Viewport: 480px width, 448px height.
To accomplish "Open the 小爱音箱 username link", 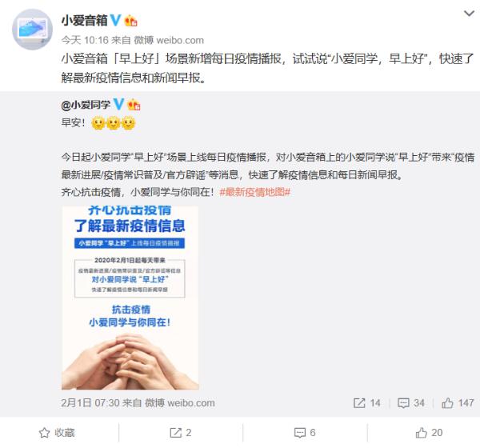I will (85, 21).
